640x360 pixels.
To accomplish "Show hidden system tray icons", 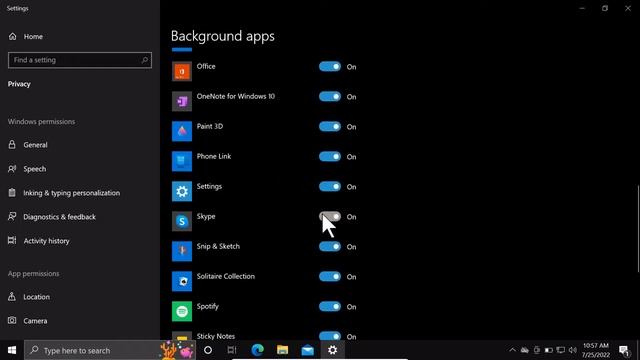I will (512, 350).
